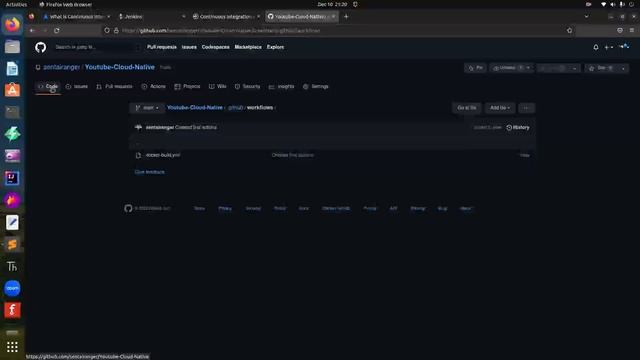
Task: Expand the star lists dropdown arrow
Action: [623, 68]
